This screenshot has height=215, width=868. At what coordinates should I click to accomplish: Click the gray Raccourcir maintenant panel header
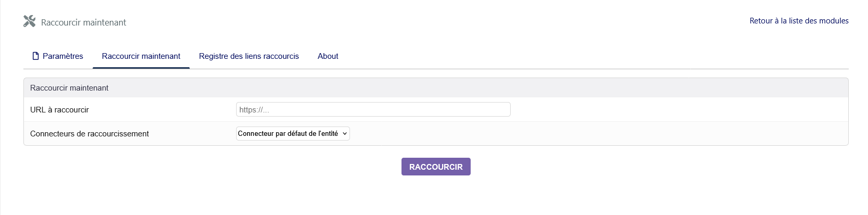pos(436,88)
